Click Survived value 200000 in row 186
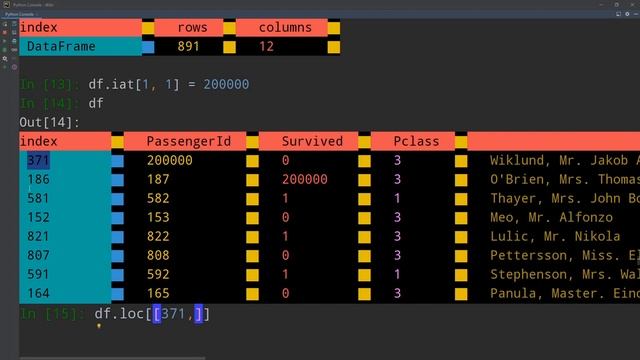This screenshot has width=640, height=360. 304,179
